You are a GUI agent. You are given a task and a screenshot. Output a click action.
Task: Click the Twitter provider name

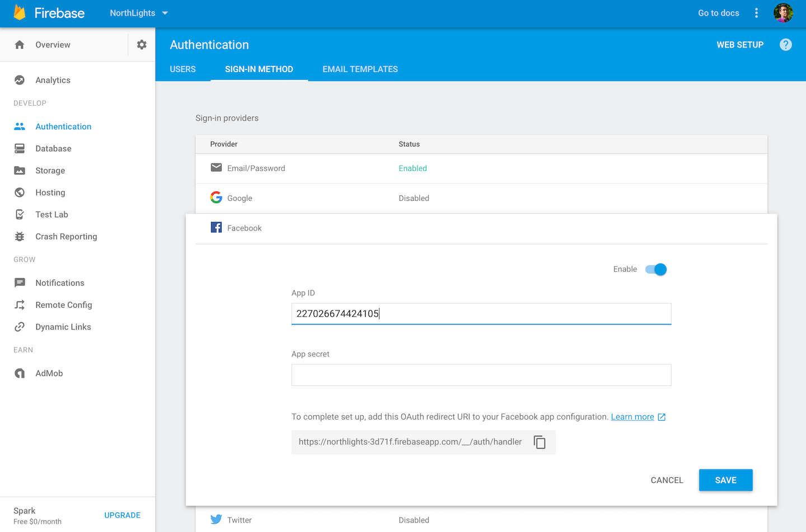pos(240,520)
